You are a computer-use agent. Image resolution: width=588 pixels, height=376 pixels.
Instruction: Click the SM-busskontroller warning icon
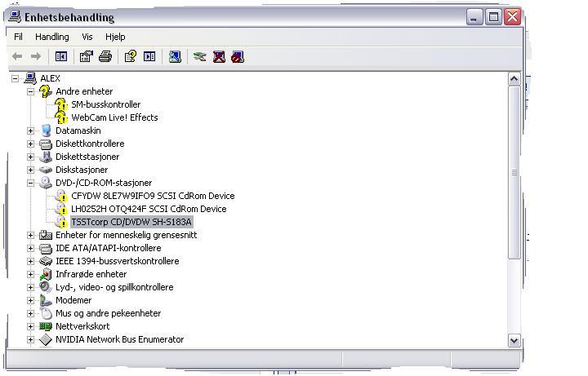[x=61, y=104]
